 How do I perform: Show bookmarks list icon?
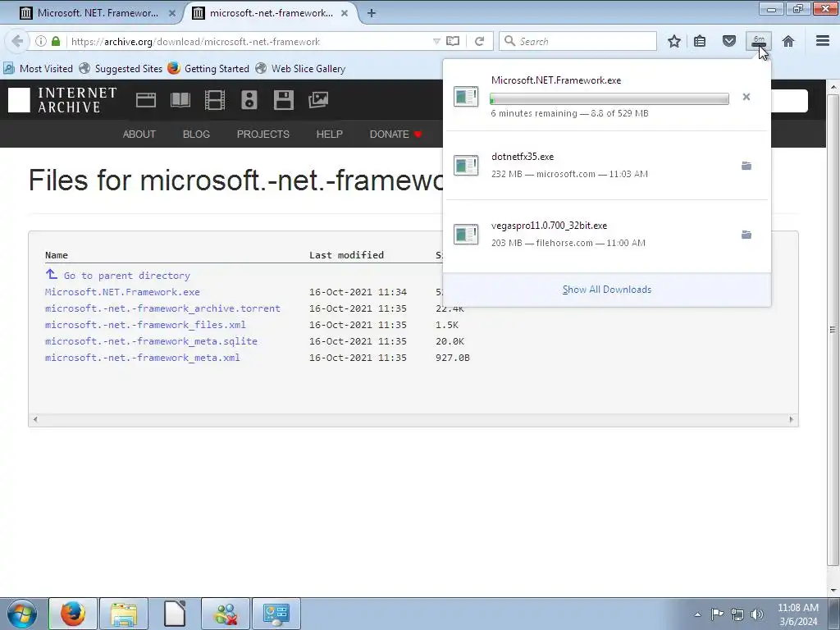[x=700, y=41]
